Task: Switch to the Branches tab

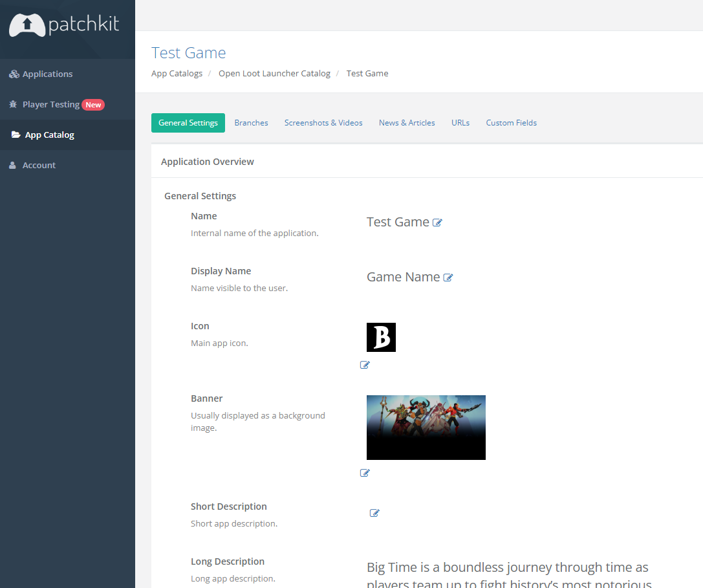Action: pyautogui.click(x=251, y=123)
